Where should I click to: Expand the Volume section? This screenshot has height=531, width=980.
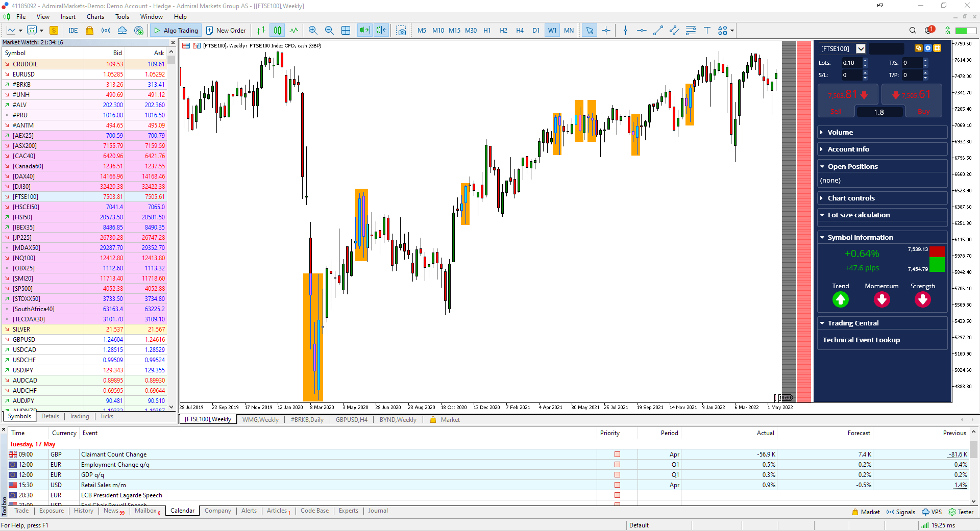pyautogui.click(x=882, y=133)
